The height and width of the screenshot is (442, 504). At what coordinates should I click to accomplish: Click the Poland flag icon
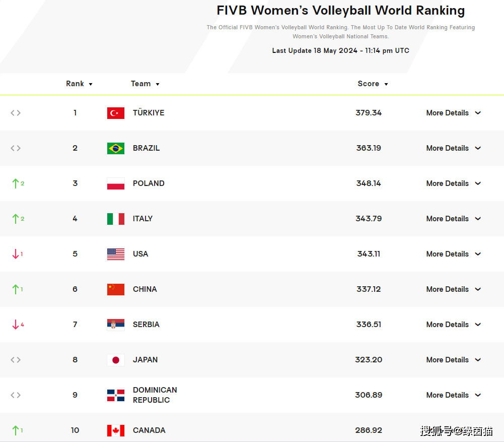(x=116, y=183)
